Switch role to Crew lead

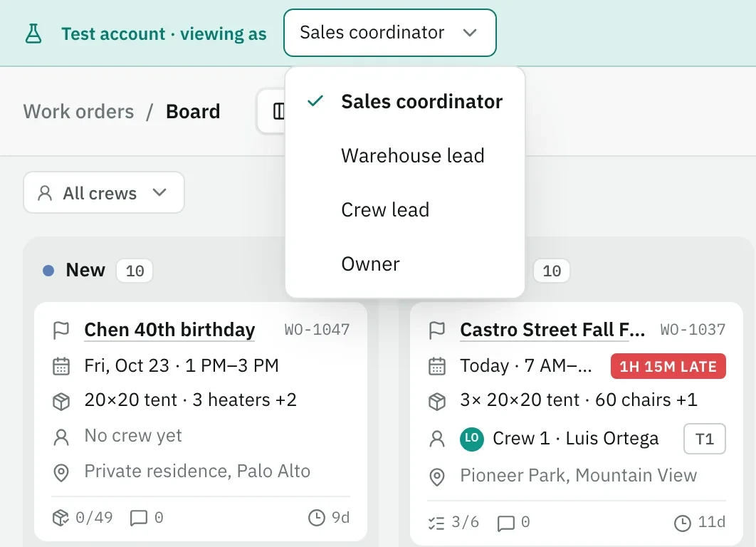(x=405, y=209)
